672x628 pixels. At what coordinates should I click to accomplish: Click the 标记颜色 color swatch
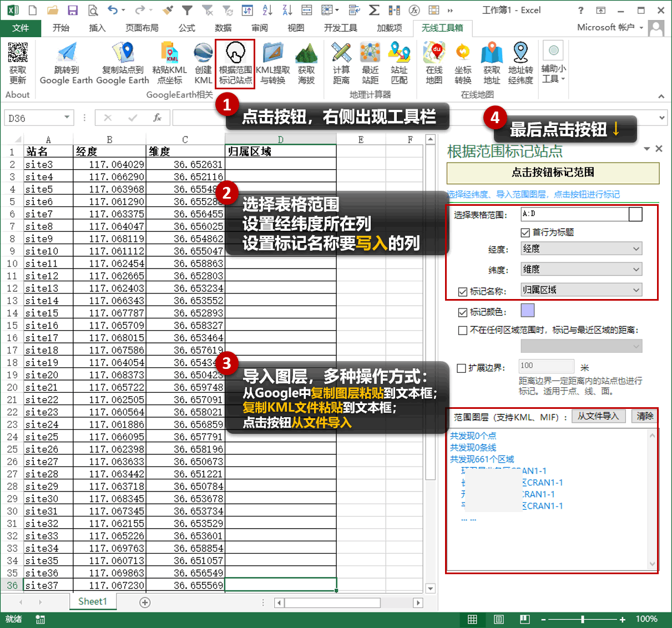point(528,311)
